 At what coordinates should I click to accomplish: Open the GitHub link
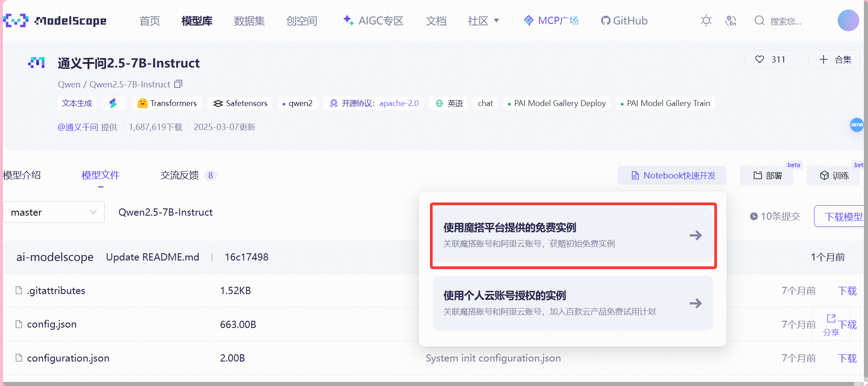(624, 20)
